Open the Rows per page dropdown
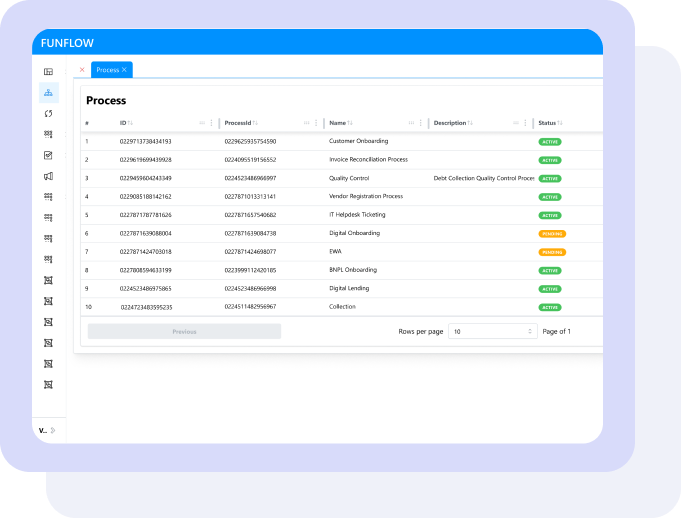This screenshot has width=681, height=518. [493, 331]
